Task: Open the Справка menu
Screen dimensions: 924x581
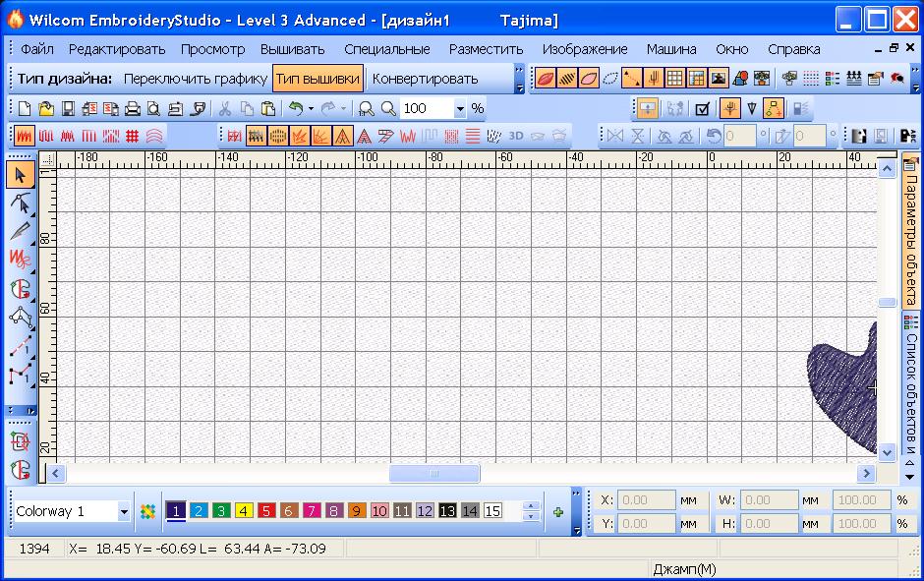Action: coord(794,49)
